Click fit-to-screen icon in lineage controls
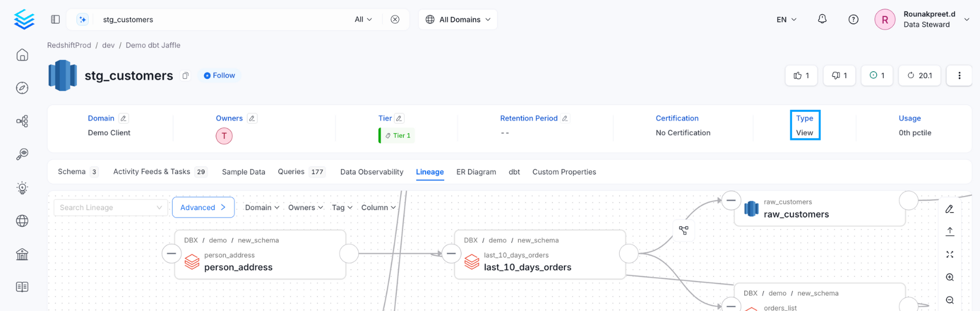The height and width of the screenshot is (311, 980). pyautogui.click(x=949, y=255)
